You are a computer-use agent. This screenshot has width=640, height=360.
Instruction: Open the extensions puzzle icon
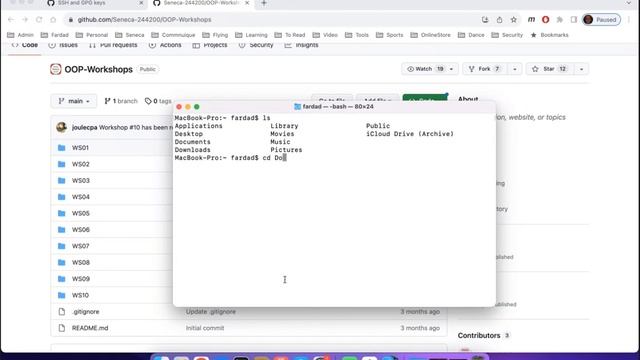560,20
